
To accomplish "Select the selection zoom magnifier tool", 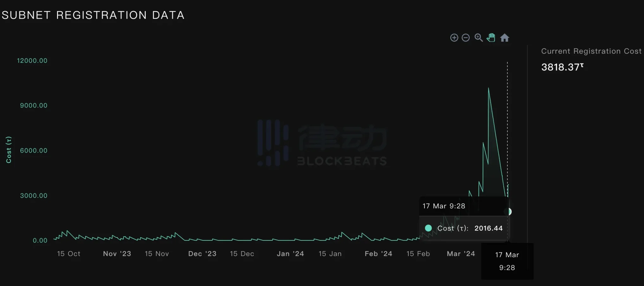I will pyautogui.click(x=479, y=37).
